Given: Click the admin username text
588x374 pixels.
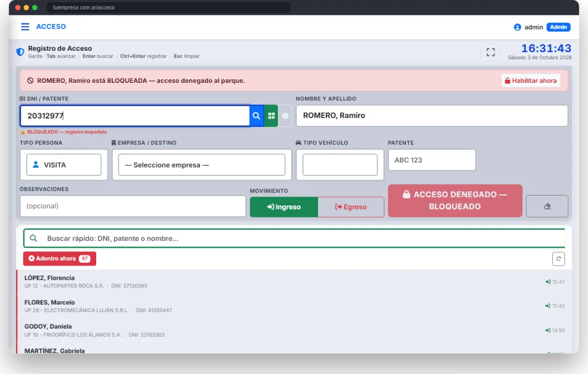Looking at the screenshot, I should coord(533,27).
